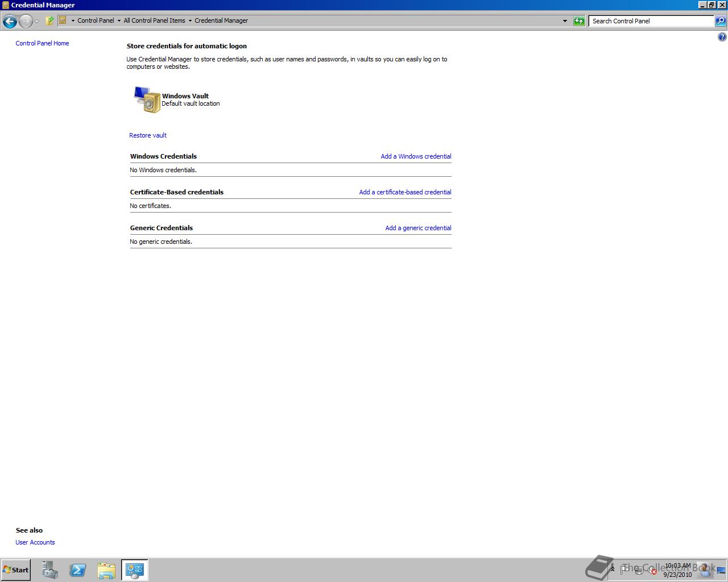Click the Forward navigation arrow
The image size is (728, 582).
coord(26,21)
